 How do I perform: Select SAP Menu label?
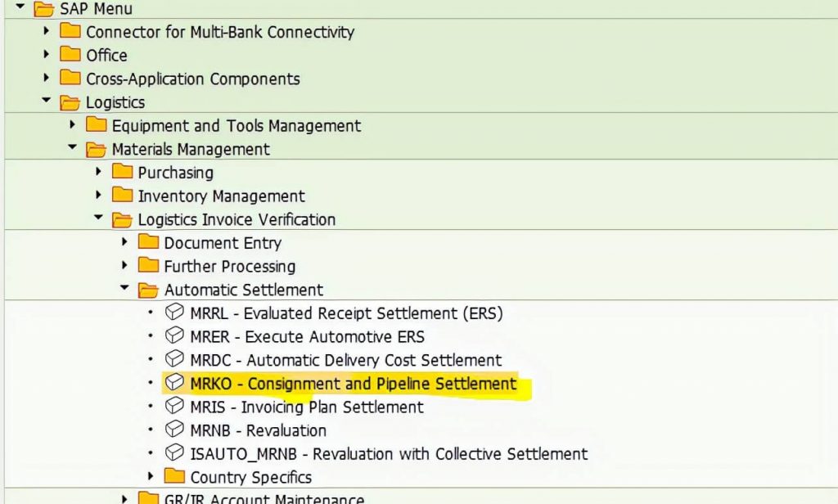point(97,8)
